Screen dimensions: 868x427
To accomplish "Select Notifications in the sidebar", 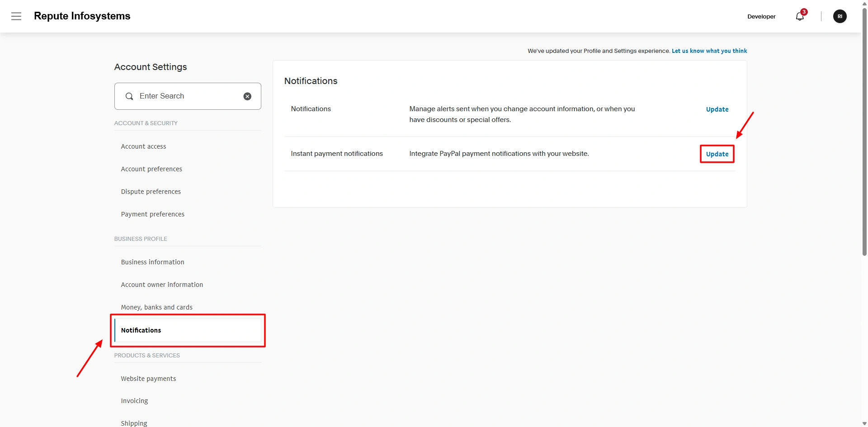I will [x=188, y=330].
